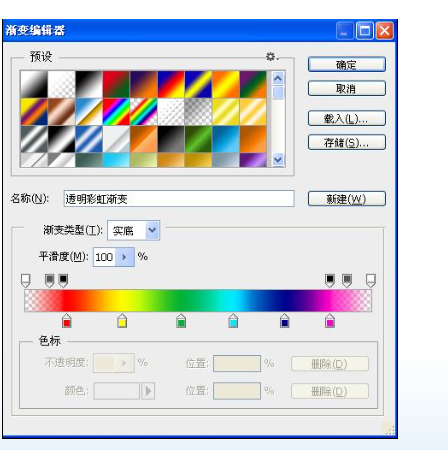Select the left black opacity stop

(x=63, y=280)
